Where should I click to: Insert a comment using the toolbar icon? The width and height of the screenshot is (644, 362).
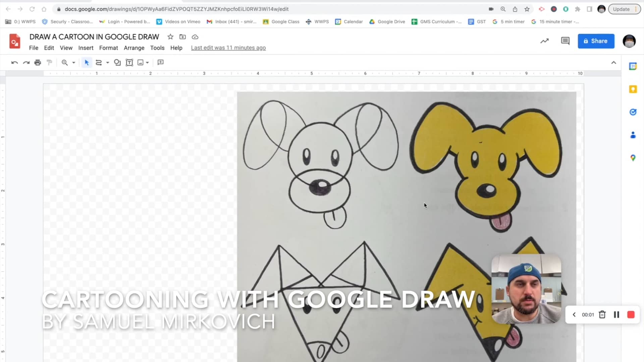point(160,62)
